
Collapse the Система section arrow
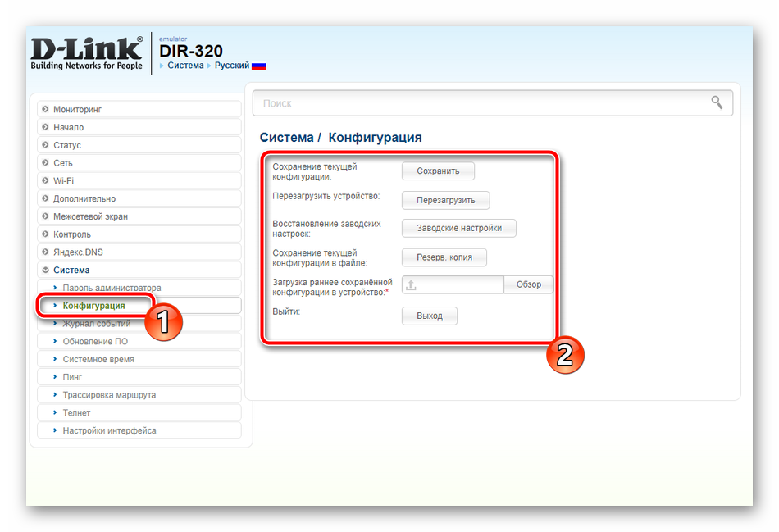coord(46,270)
